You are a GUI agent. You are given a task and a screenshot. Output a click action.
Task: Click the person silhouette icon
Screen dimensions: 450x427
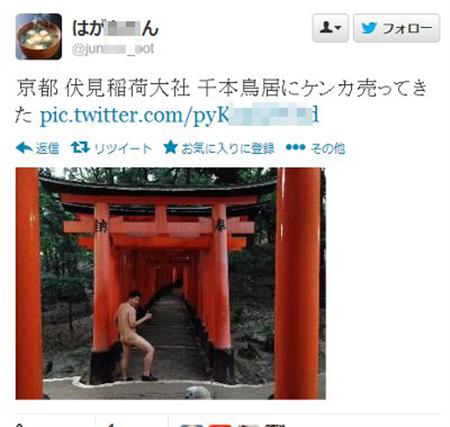point(326,28)
